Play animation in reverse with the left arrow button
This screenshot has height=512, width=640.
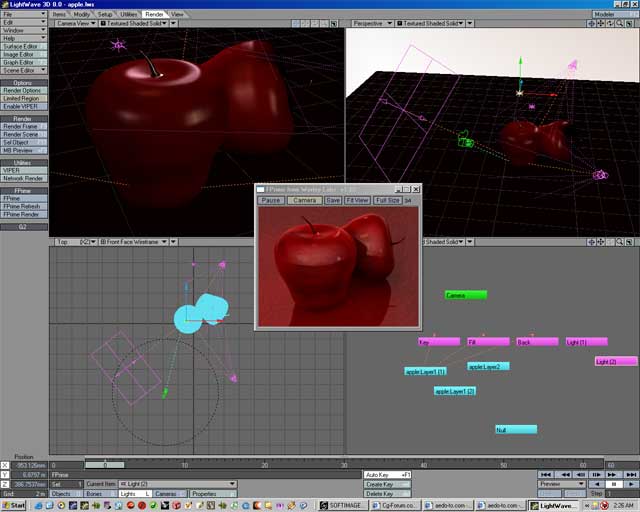(x=597, y=484)
